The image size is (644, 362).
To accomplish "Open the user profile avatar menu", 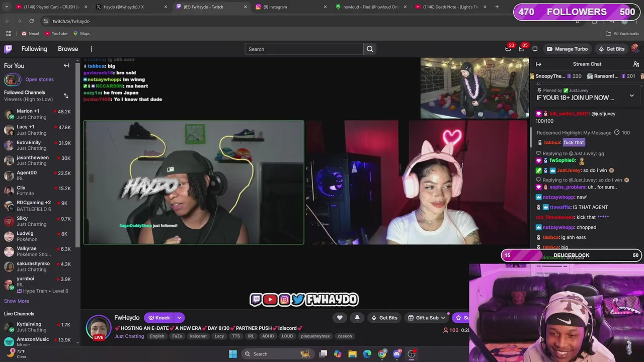I will (x=635, y=49).
